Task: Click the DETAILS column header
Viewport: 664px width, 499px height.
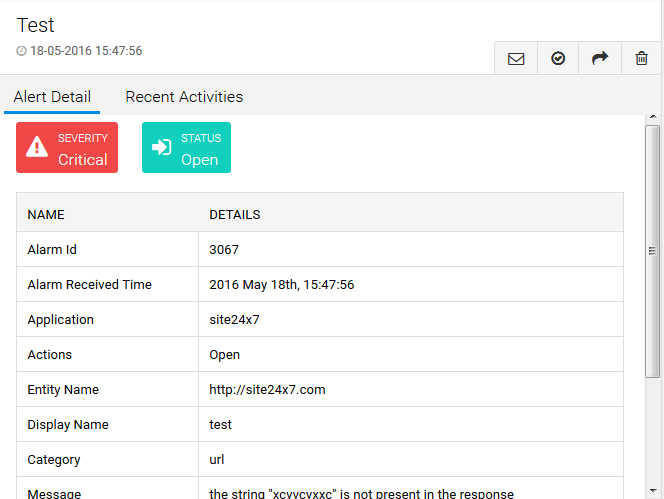Action: pos(234,215)
